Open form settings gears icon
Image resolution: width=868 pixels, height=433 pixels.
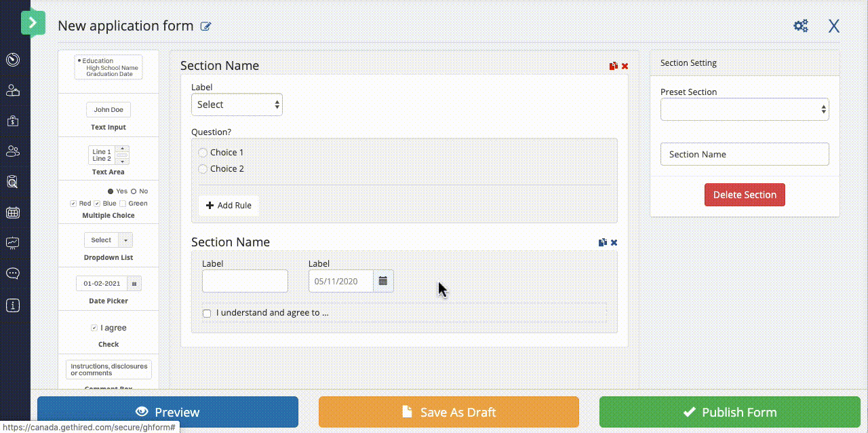(x=801, y=26)
